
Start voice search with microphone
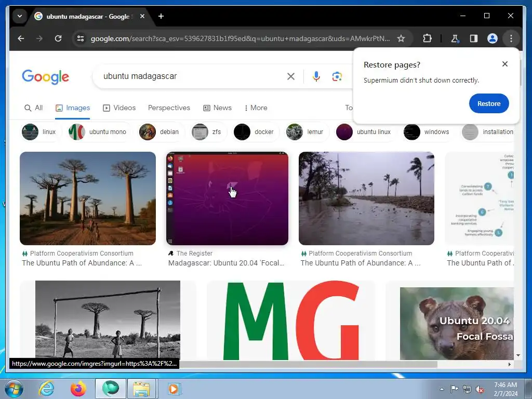click(316, 76)
